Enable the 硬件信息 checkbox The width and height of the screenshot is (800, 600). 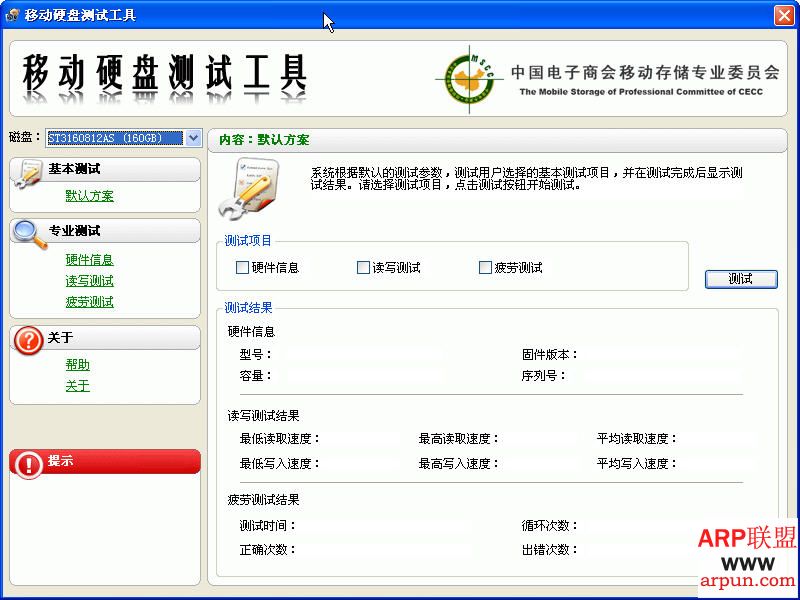tap(242, 267)
